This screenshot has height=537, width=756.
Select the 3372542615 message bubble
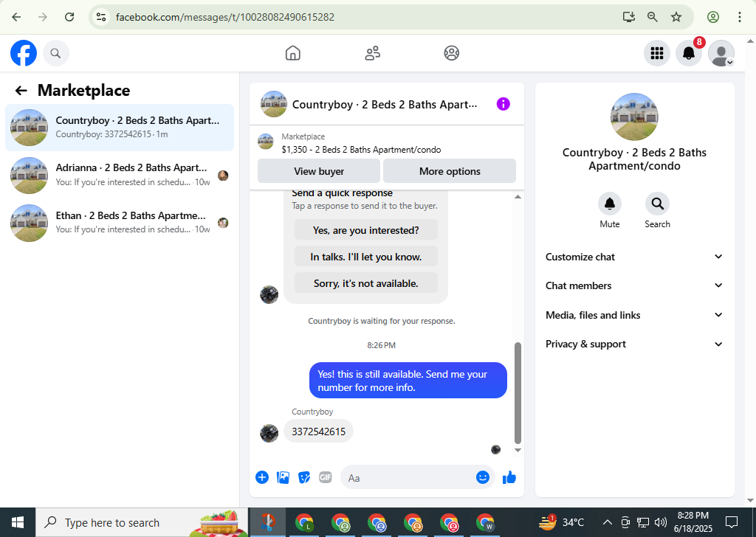[x=319, y=432]
